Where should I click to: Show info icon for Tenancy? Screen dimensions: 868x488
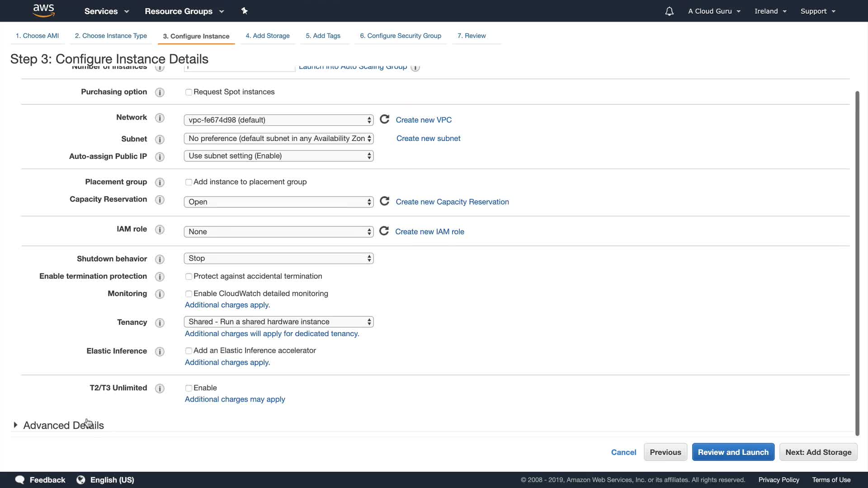coord(160,323)
